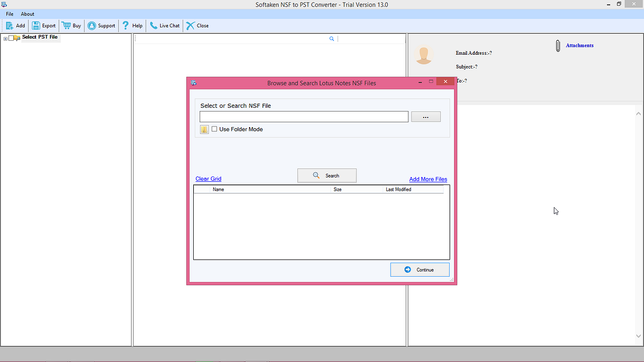Sort the grid by Name column

(218, 189)
